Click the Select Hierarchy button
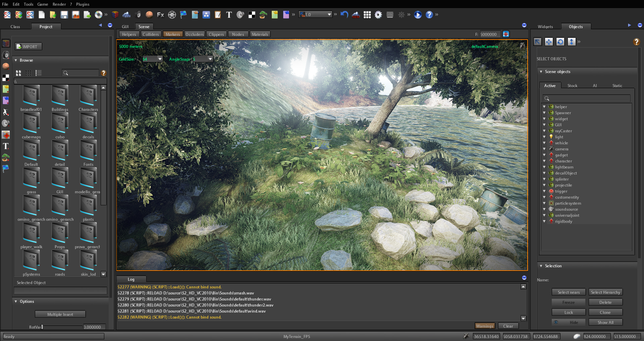 click(605, 292)
